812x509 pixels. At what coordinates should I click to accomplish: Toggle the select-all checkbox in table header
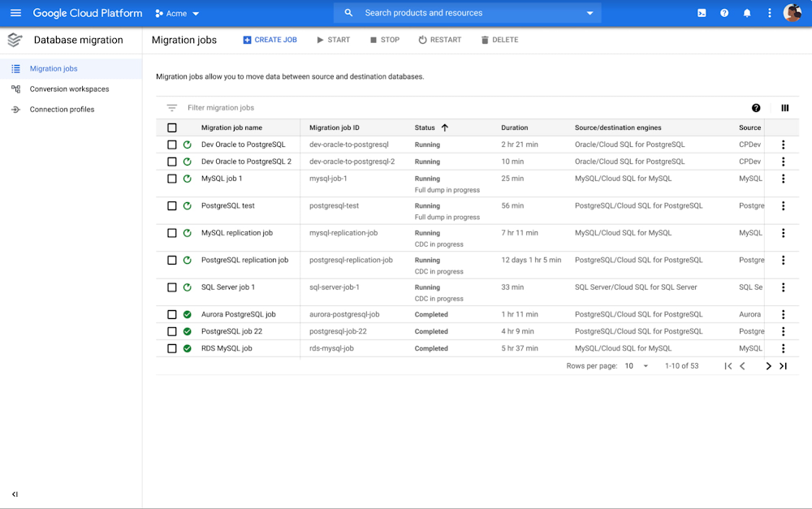172,127
